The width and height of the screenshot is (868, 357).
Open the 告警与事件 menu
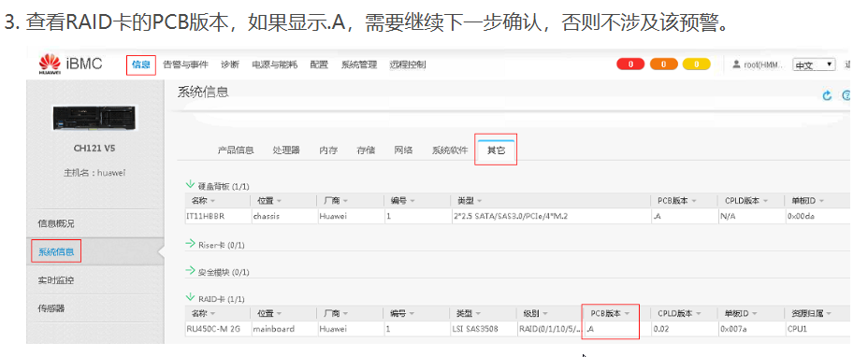(x=185, y=64)
